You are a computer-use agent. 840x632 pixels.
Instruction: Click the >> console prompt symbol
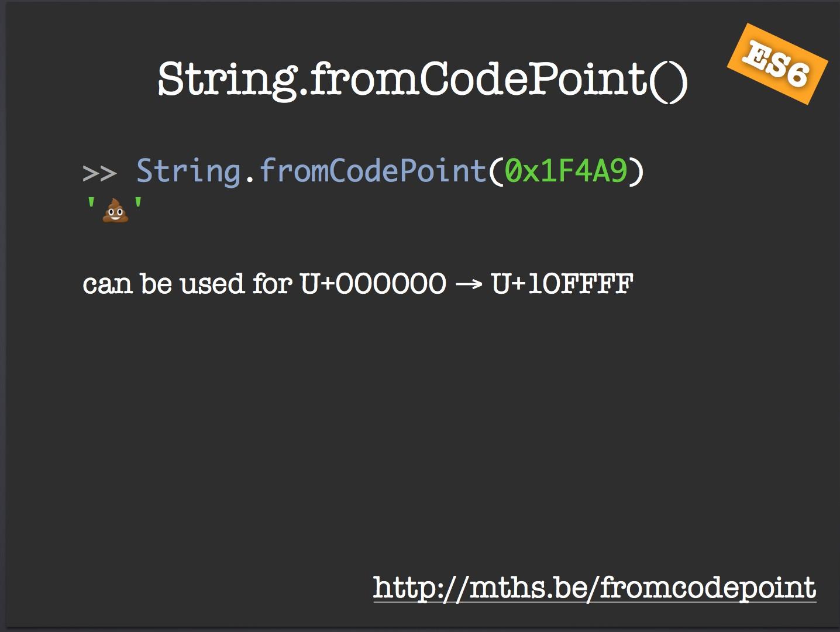pyautogui.click(x=99, y=173)
